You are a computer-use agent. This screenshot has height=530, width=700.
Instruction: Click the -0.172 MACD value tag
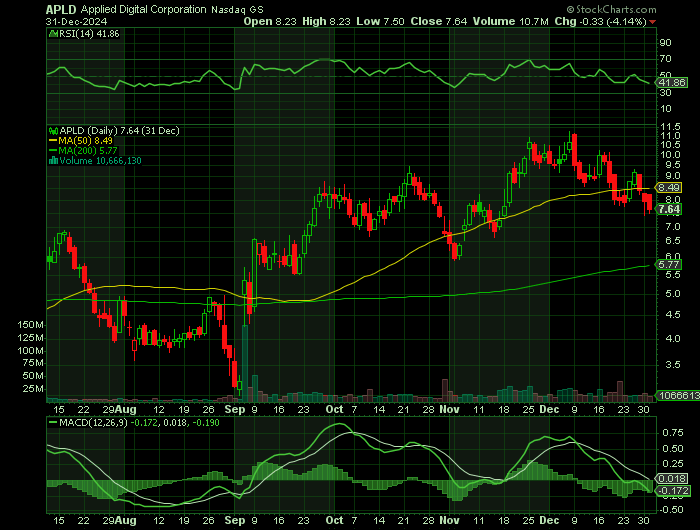click(674, 491)
